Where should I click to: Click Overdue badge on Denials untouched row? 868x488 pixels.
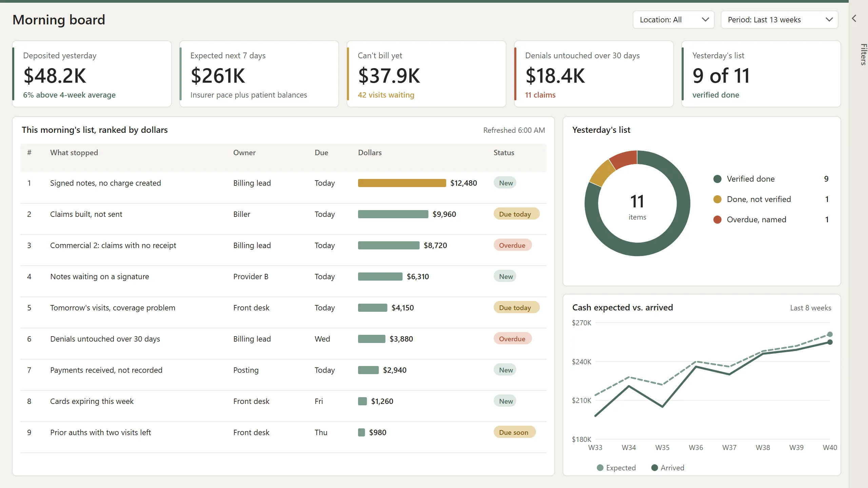[x=513, y=339]
